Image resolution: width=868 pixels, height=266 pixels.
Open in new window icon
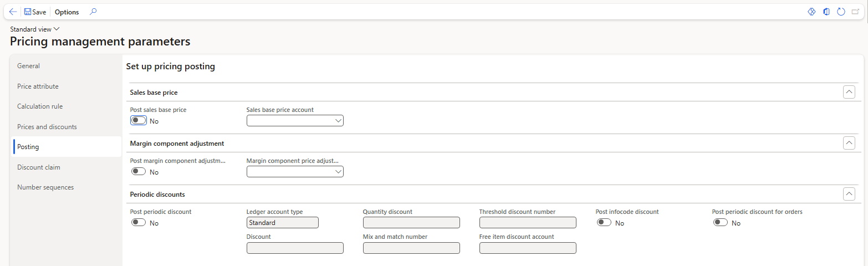pyautogui.click(x=855, y=12)
